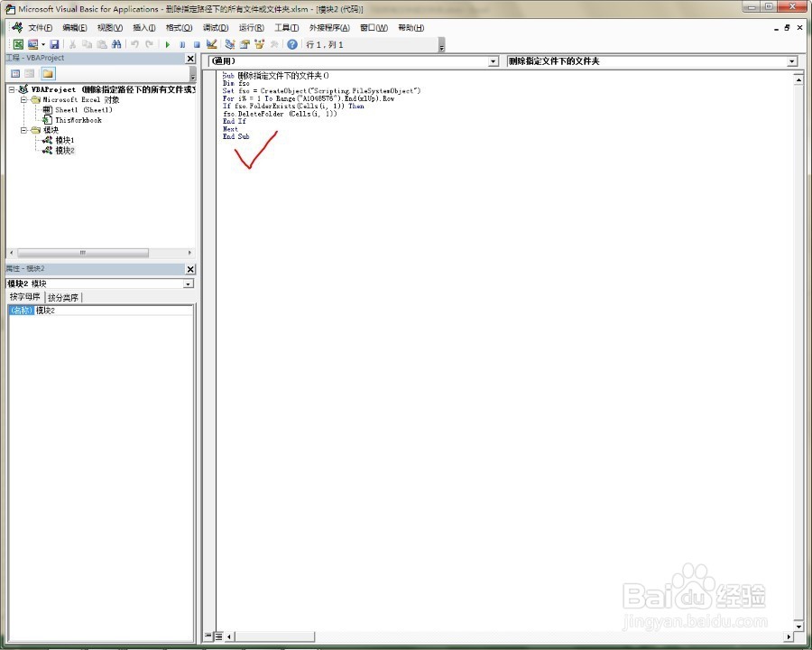Screen dimensions: 812x650
Task: Click the Reset stop icon
Action: [197, 44]
